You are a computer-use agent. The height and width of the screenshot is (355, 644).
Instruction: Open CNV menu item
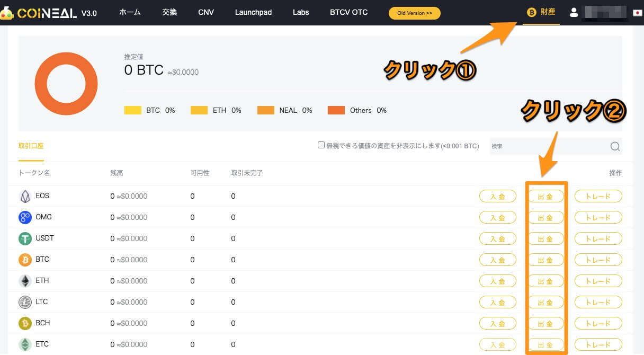point(206,12)
